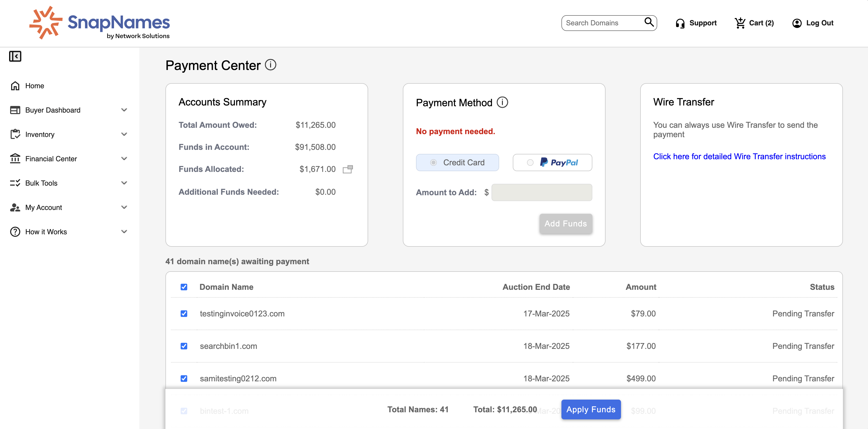The width and height of the screenshot is (868, 429).
Task: Click domain searchbin1.com
Action: (229, 346)
